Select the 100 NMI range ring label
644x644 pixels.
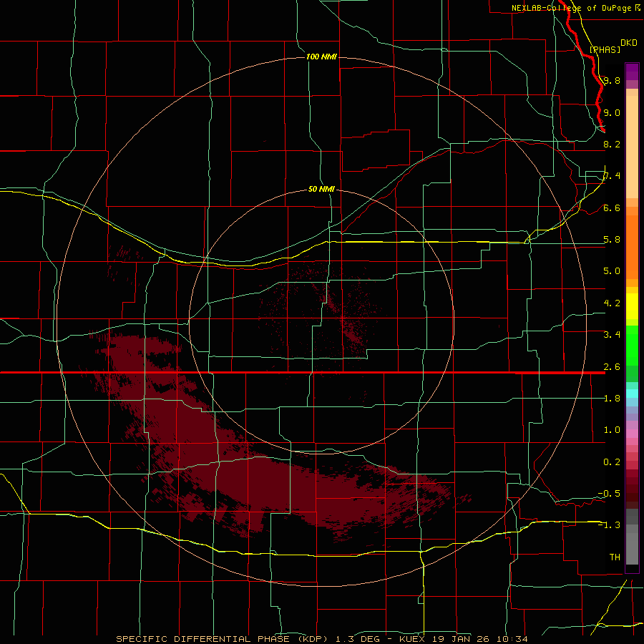click(x=321, y=57)
